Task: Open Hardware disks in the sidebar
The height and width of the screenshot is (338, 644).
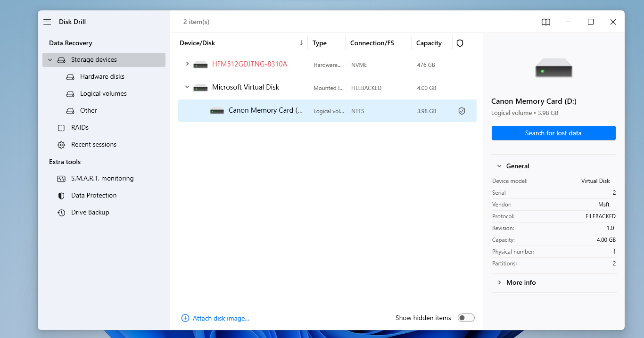Action: (x=102, y=77)
